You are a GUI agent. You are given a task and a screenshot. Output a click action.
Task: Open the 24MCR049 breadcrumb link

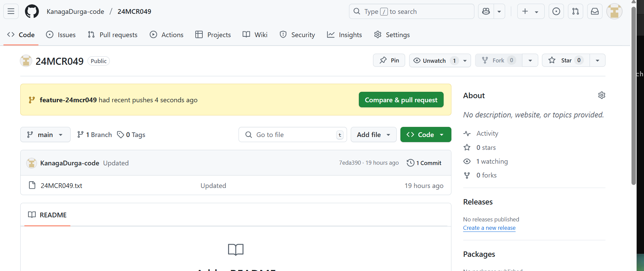tap(134, 11)
